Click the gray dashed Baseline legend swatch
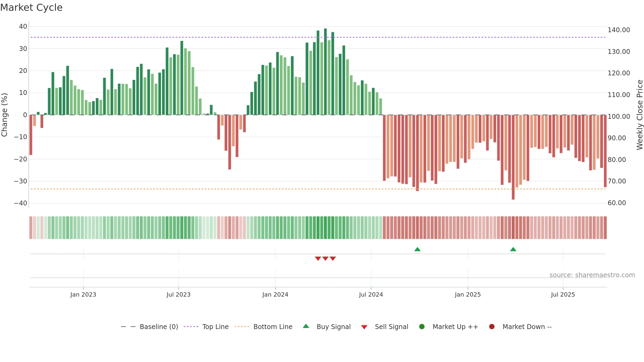Viewport: 644px width, 362px height. (x=128, y=327)
